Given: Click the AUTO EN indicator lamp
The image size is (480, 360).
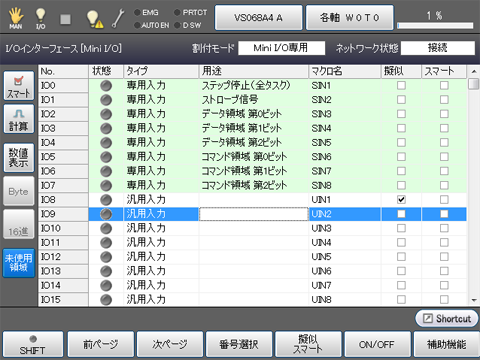Looking at the screenshot, I should pyautogui.click(x=137, y=25).
